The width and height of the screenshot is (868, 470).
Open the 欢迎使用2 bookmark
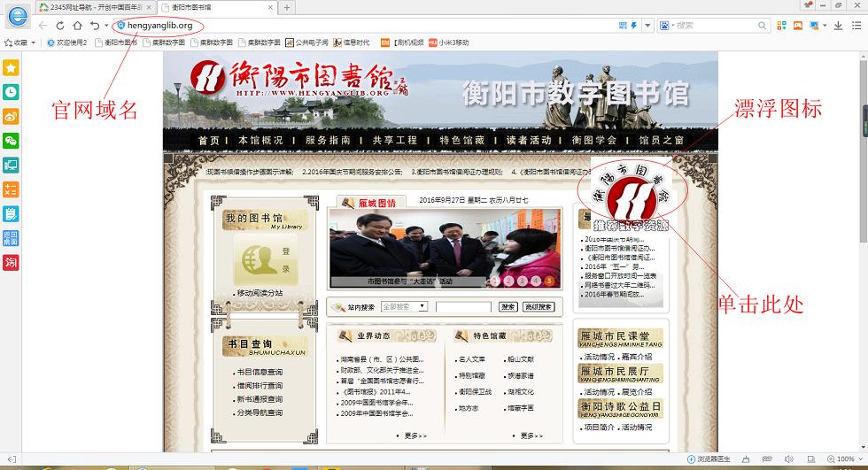pyautogui.click(x=67, y=42)
